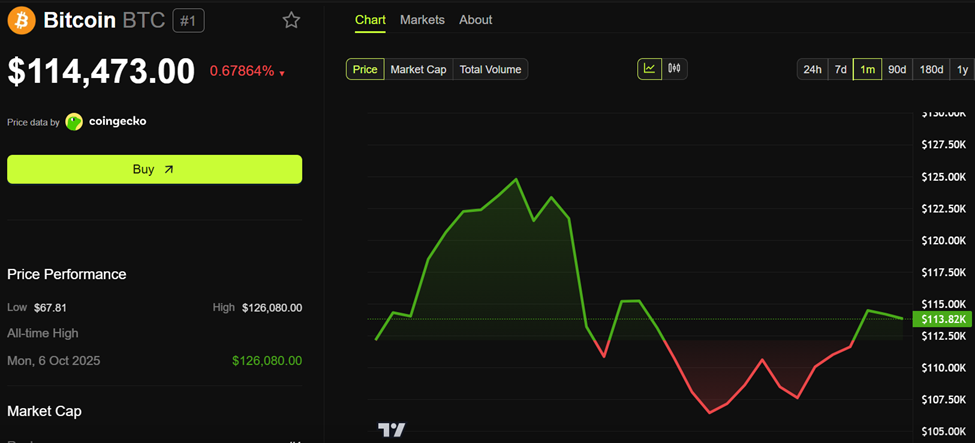Image resolution: width=975 pixels, height=443 pixels.
Task: Click the Bitcoin logo icon
Action: [22, 21]
